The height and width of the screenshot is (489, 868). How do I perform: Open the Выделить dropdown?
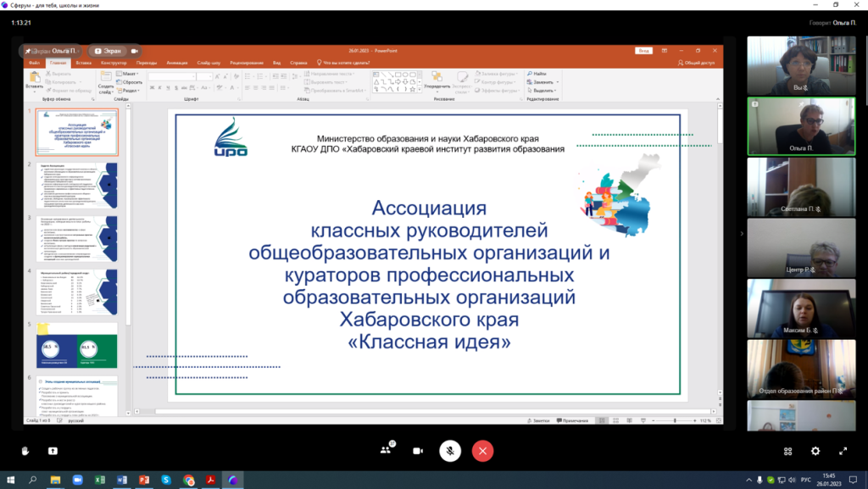tap(542, 90)
